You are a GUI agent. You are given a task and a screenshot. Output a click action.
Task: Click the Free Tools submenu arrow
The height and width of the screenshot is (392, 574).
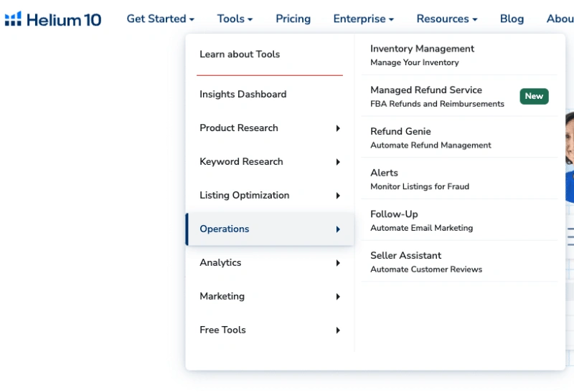[x=338, y=330]
